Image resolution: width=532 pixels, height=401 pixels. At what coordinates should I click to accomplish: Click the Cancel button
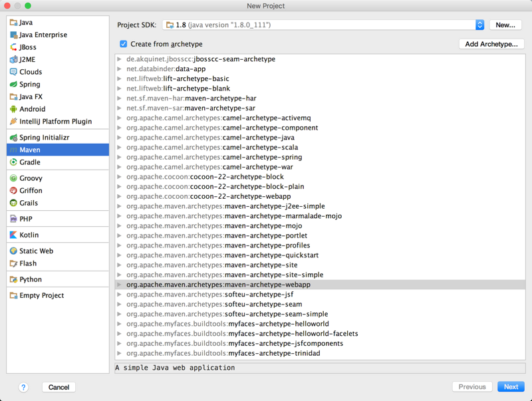[x=59, y=387]
